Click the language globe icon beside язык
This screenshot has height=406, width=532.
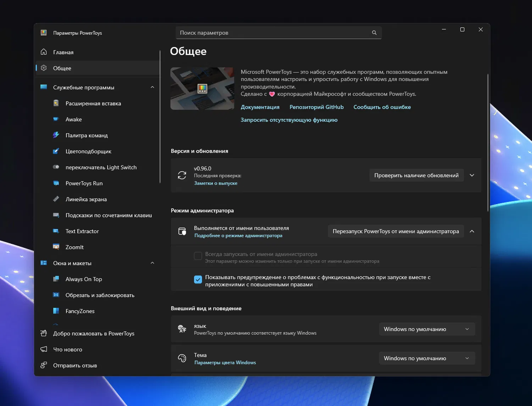[182, 329]
